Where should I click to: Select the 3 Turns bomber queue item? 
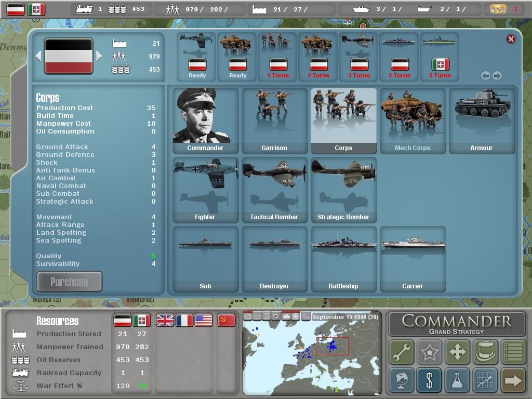tap(358, 57)
